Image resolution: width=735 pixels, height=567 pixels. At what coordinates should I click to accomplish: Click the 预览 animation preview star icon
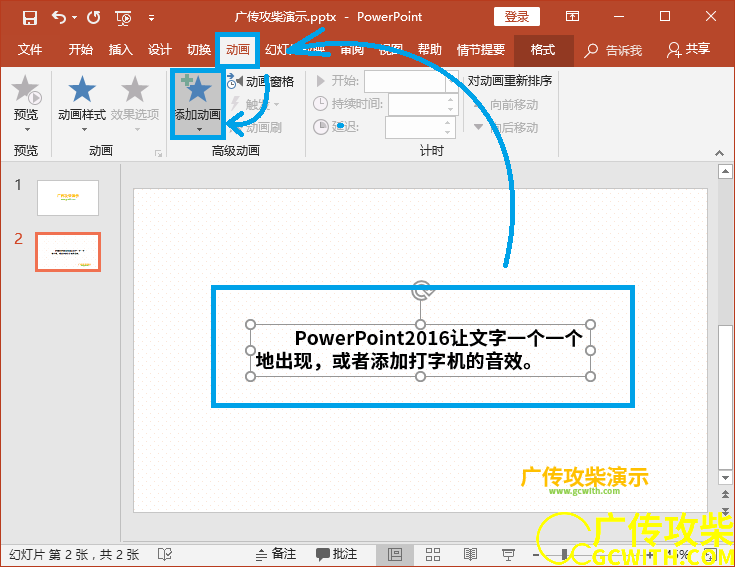[26, 89]
